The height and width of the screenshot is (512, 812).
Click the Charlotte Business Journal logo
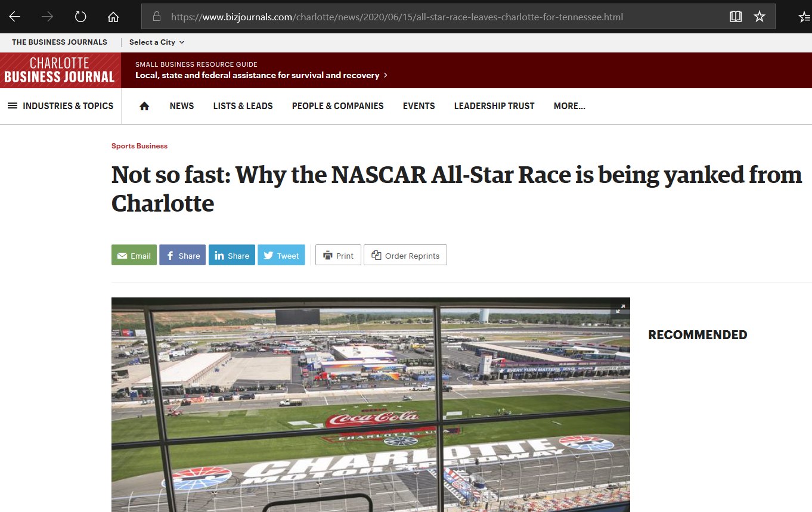point(60,70)
